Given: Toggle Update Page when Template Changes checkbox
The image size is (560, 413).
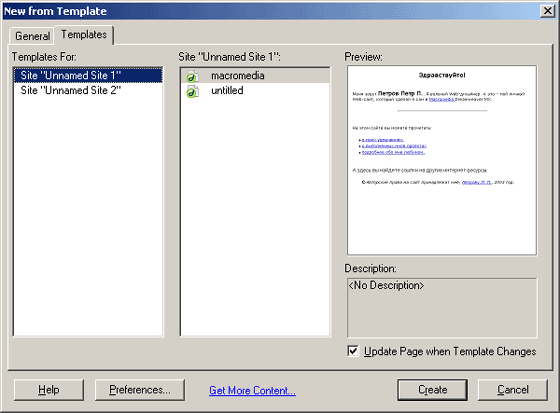Looking at the screenshot, I should [x=353, y=351].
